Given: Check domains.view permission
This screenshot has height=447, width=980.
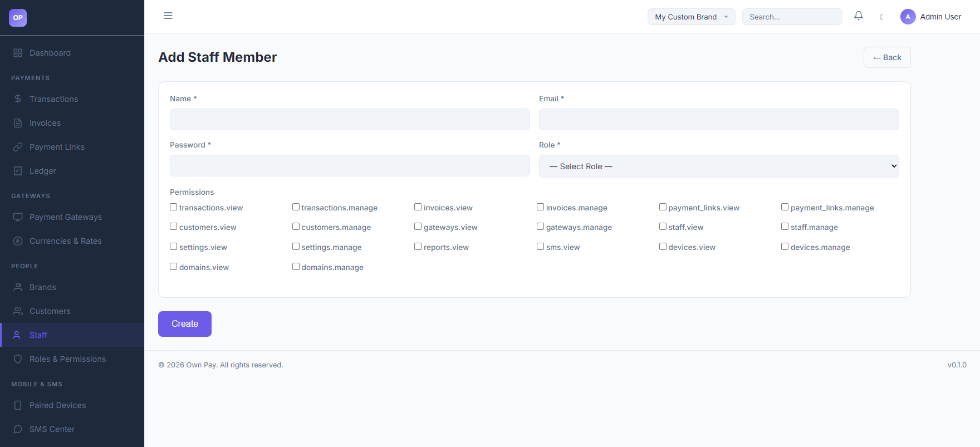Looking at the screenshot, I should click(174, 267).
